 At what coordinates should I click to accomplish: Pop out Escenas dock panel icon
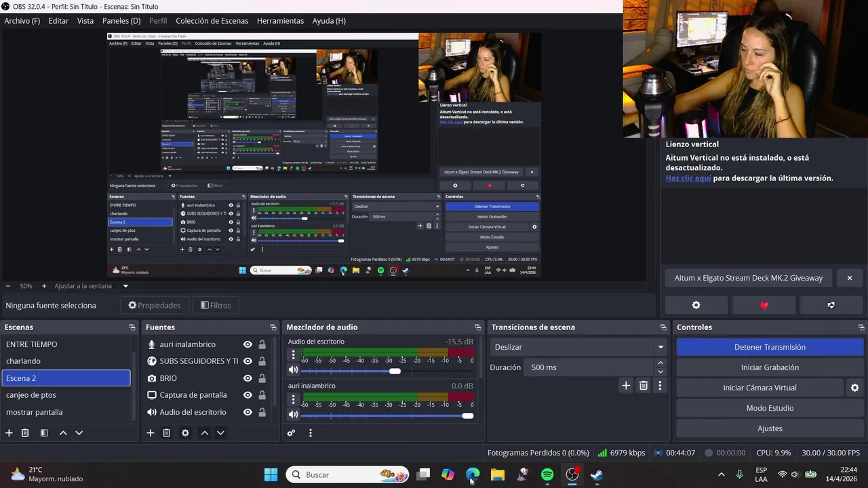point(132,327)
